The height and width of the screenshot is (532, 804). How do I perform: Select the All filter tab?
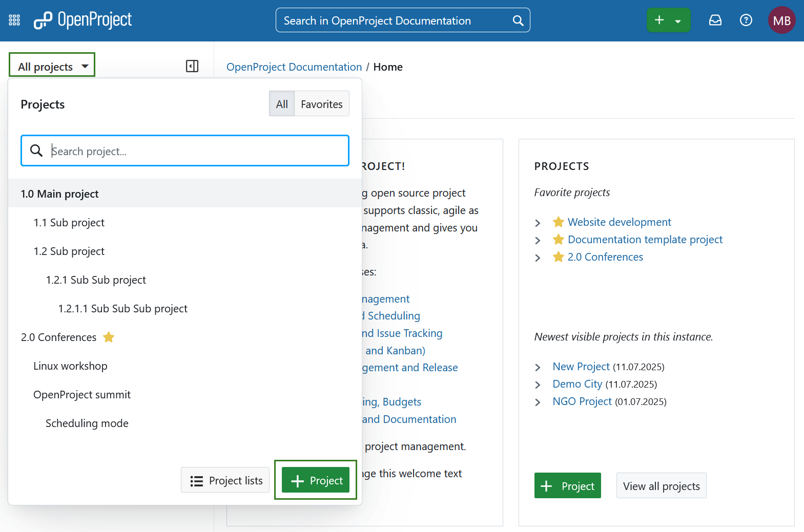(x=282, y=104)
